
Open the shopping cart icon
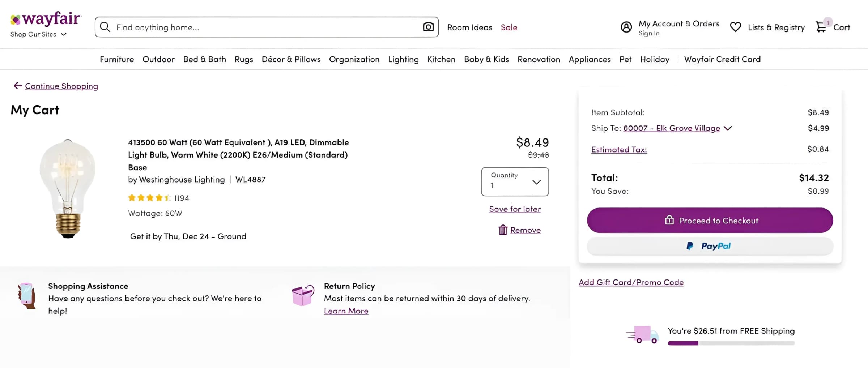[x=821, y=27]
